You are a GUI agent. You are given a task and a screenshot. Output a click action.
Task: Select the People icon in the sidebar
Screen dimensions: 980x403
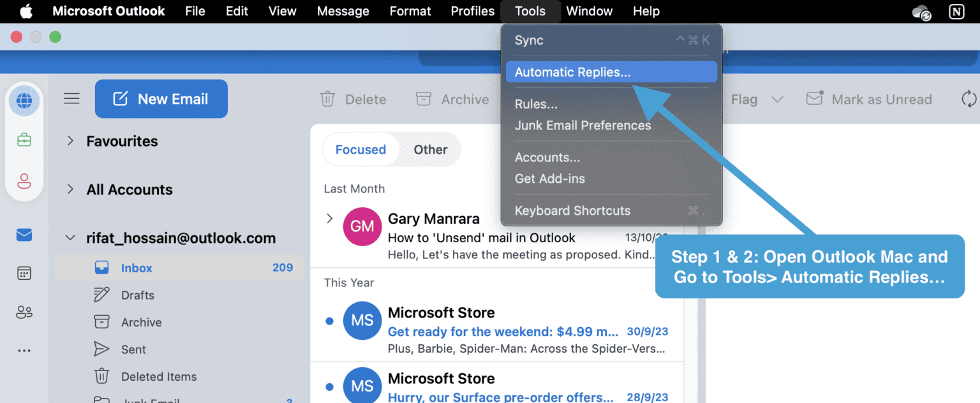point(24,311)
